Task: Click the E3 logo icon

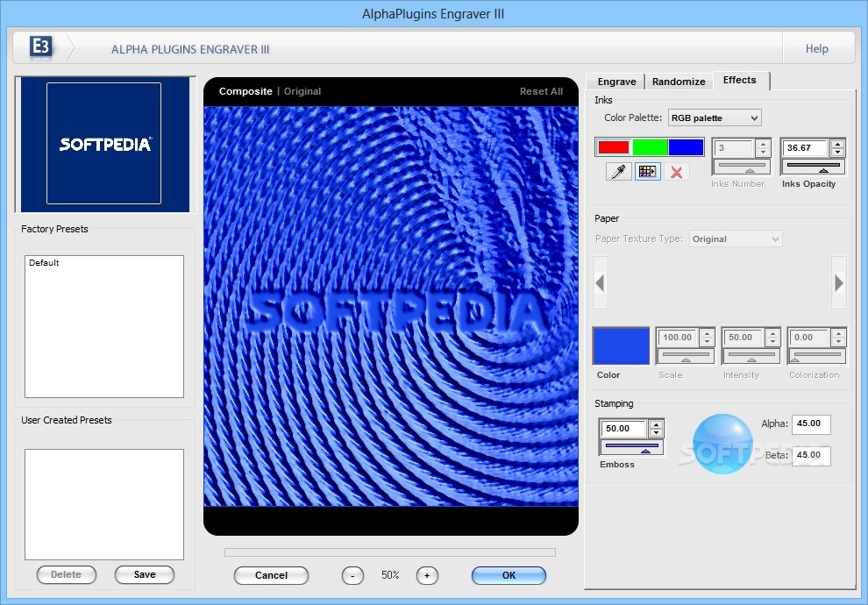Action: [x=41, y=46]
